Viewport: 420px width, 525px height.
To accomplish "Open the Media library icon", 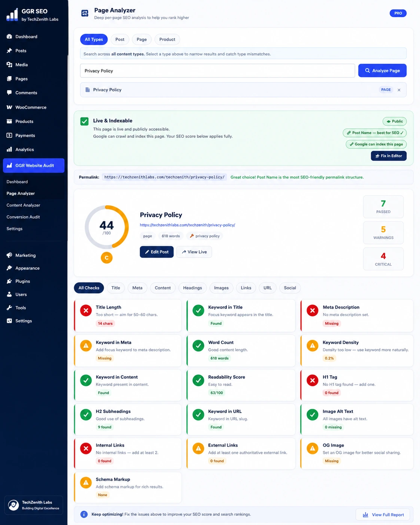I will (x=9, y=65).
